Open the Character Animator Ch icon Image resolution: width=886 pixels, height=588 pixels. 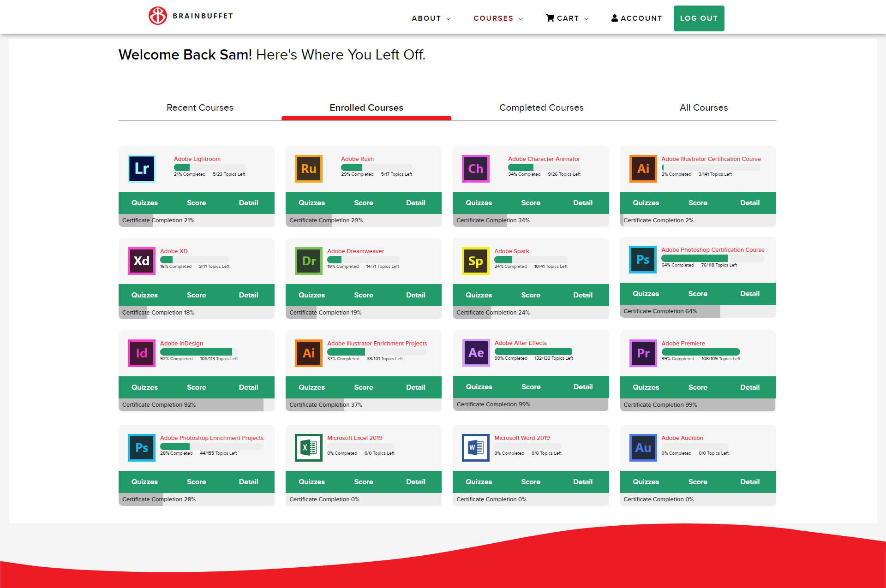coord(476,169)
